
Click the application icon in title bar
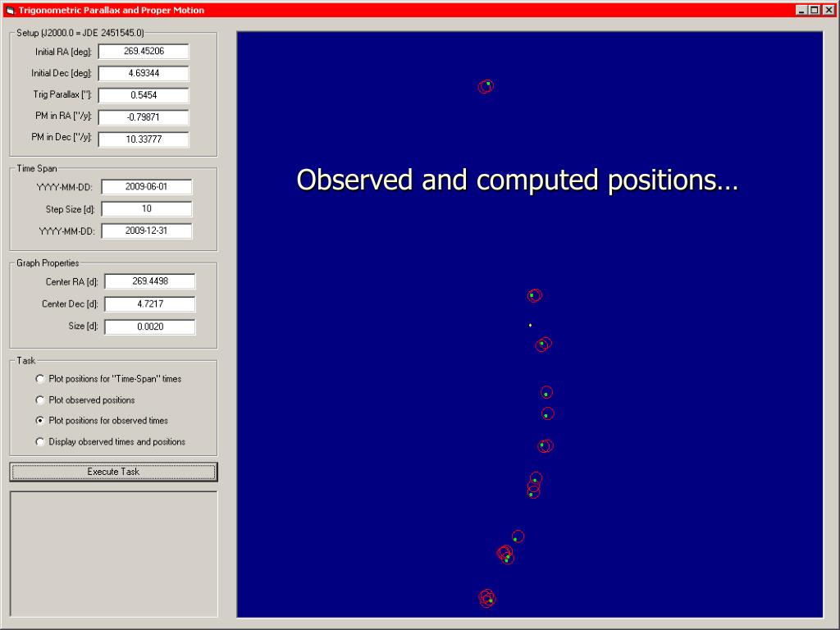pyautogui.click(x=10, y=10)
